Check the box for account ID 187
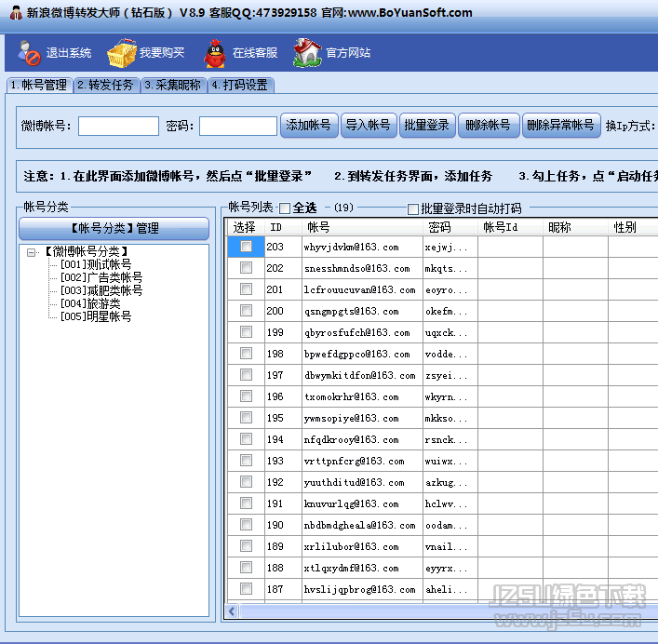 247,588
